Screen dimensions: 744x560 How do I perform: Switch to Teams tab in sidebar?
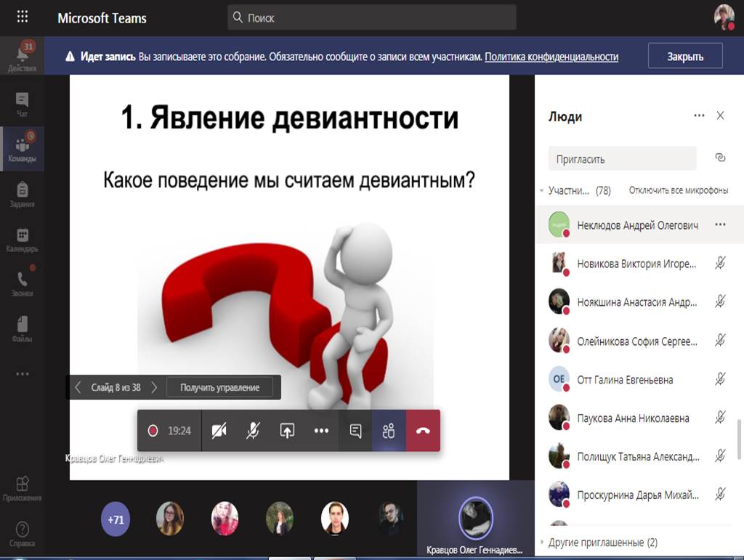coord(22,149)
